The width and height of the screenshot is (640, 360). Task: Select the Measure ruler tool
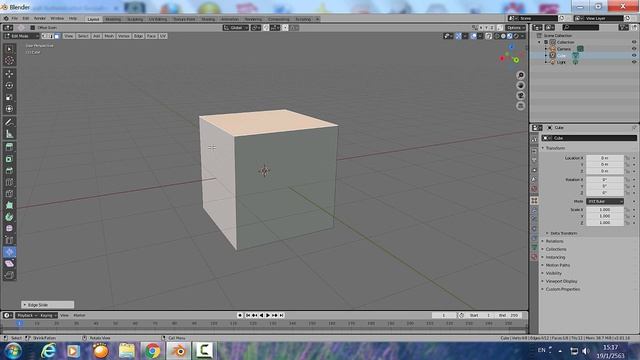point(9,134)
